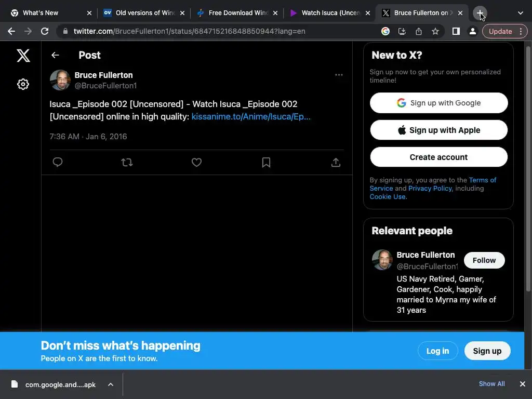Screen dimensions: 532x399
Task: Click the page vertical scrollbar
Action: 528,169
